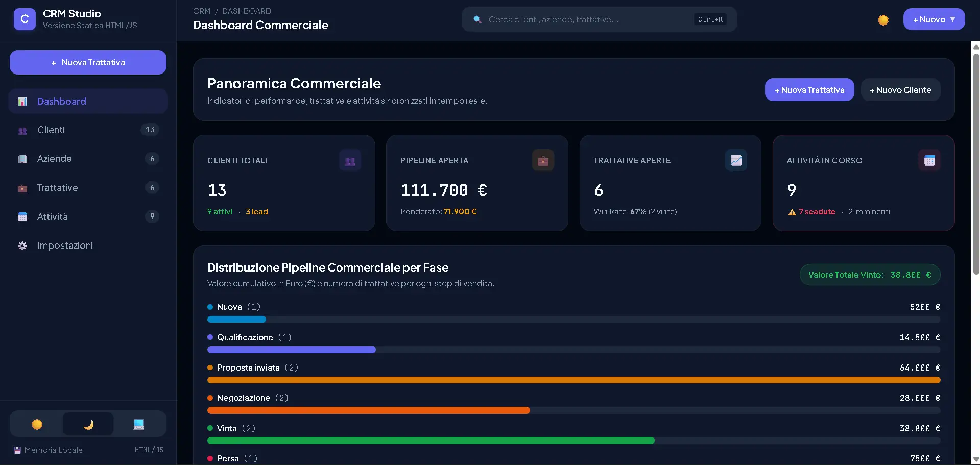Go to Aziende in sidebar
980x465 pixels.
point(88,159)
